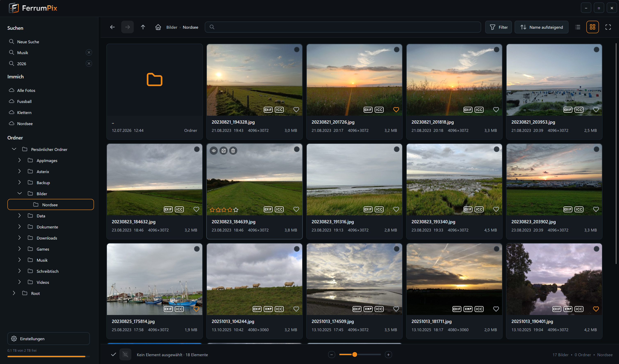
Task: Click the FerrumPix logo
Action: [x=33, y=8]
